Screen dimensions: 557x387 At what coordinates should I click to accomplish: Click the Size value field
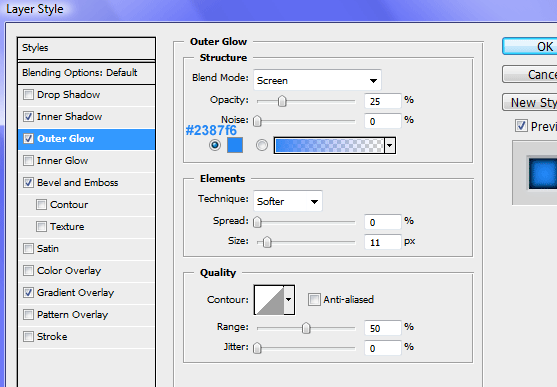[x=383, y=242]
